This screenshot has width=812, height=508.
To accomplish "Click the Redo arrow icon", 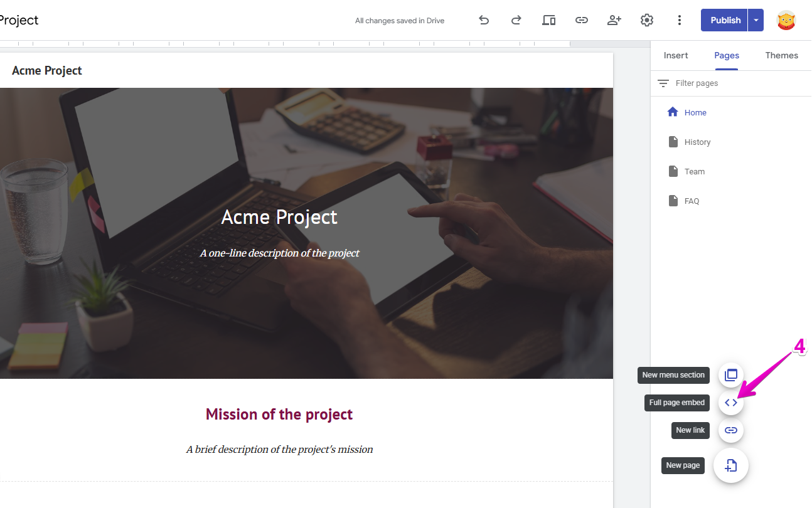I will pyautogui.click(x=516, y=20).
